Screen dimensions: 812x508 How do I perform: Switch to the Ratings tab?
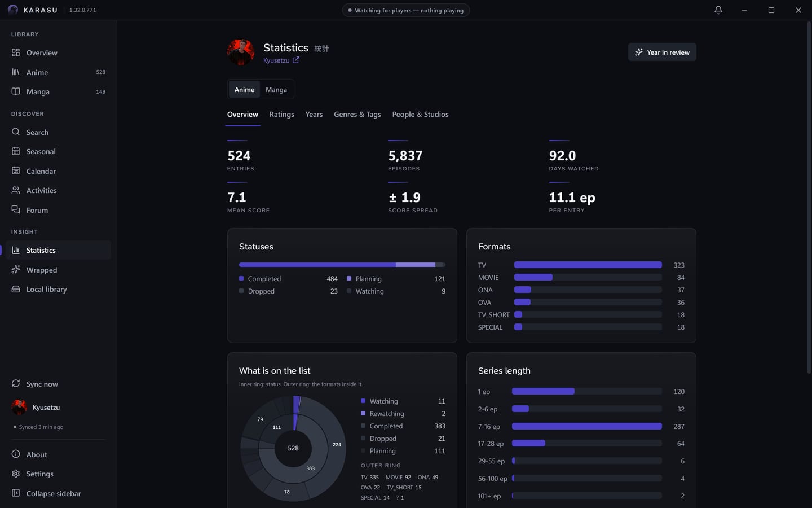(x=282, y=114)
